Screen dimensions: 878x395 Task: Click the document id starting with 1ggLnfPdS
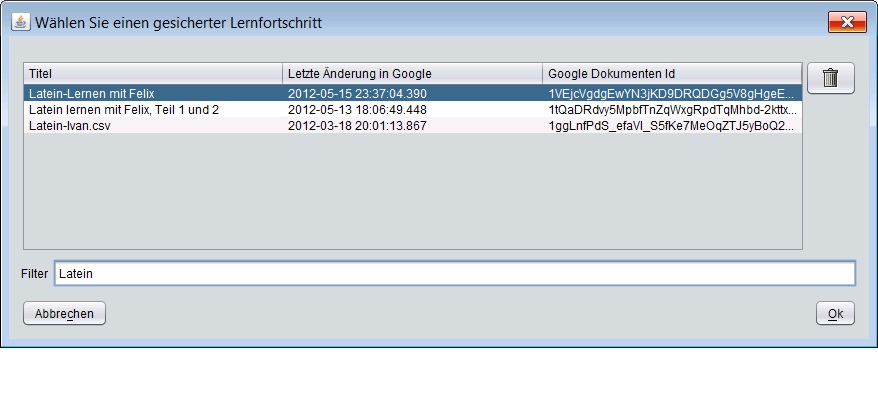pyautogui.click(x=671, y=126)
